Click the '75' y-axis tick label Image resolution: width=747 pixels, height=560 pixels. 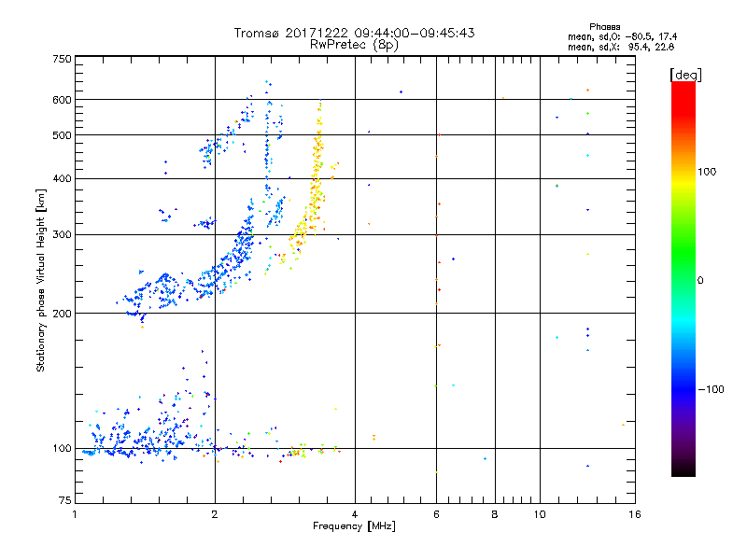click(x=65, y=500)
